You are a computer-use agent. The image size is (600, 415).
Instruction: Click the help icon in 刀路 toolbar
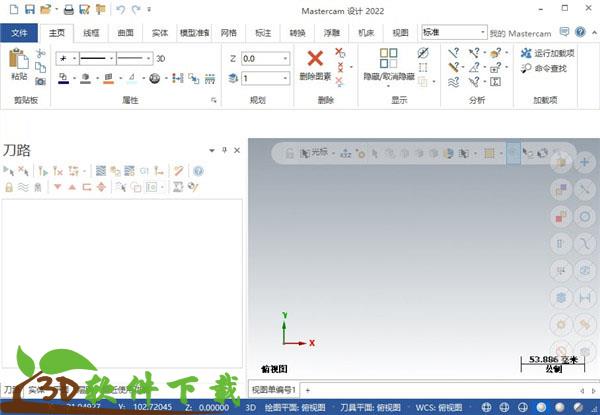198,171
